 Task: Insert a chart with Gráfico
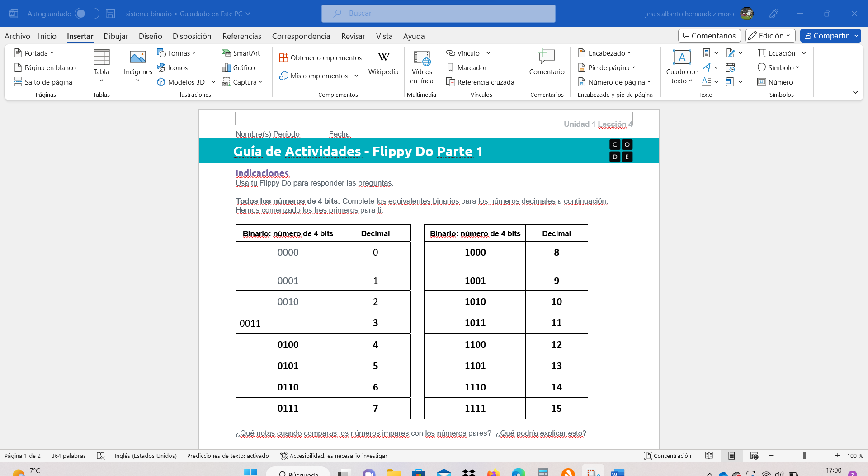click(238, 67)
